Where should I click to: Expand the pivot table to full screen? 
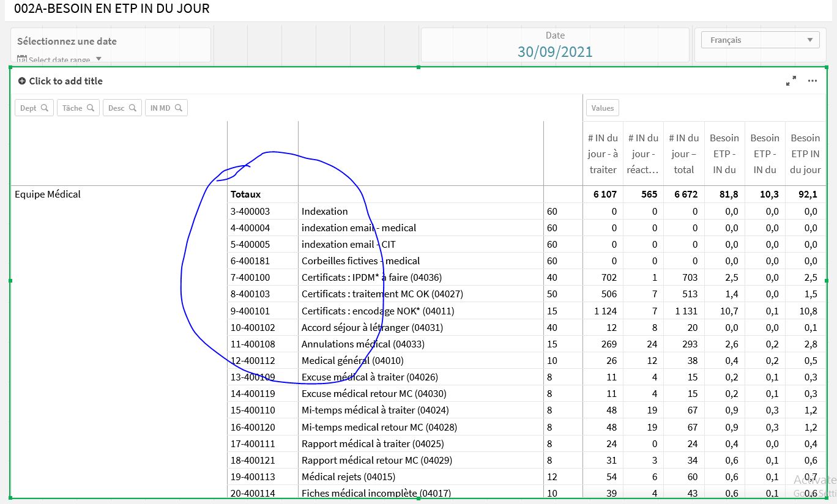[791, 81]
